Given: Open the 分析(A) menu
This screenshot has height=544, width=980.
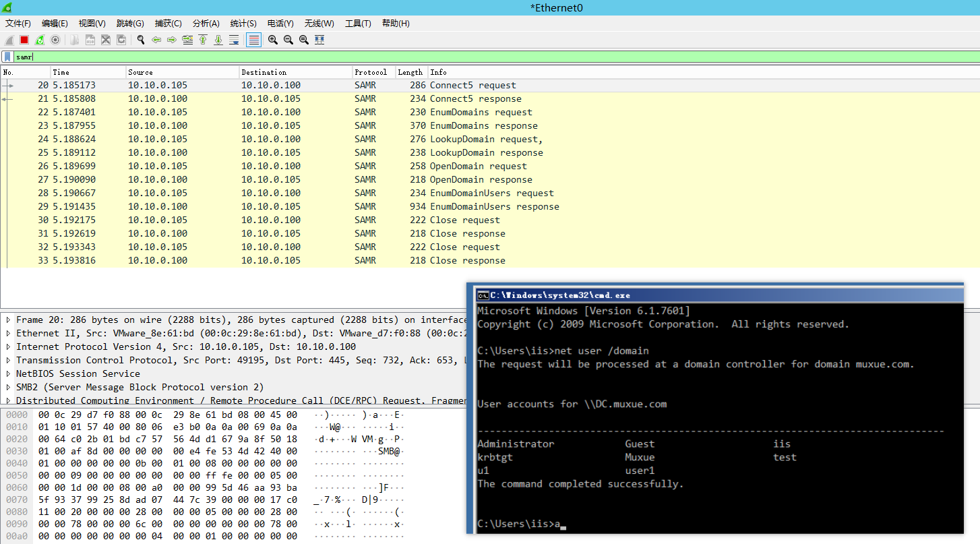Looking at the screenshot, I should tap(206, 24).
